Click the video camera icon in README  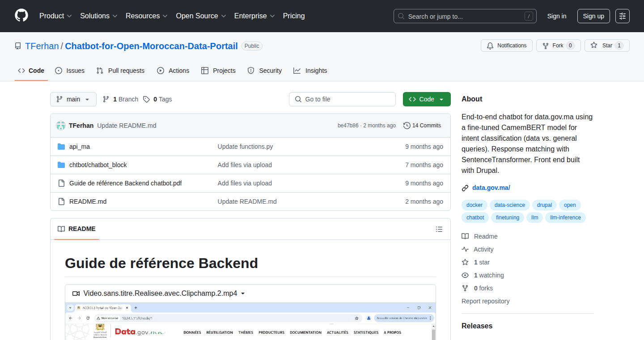coord(76,294)
